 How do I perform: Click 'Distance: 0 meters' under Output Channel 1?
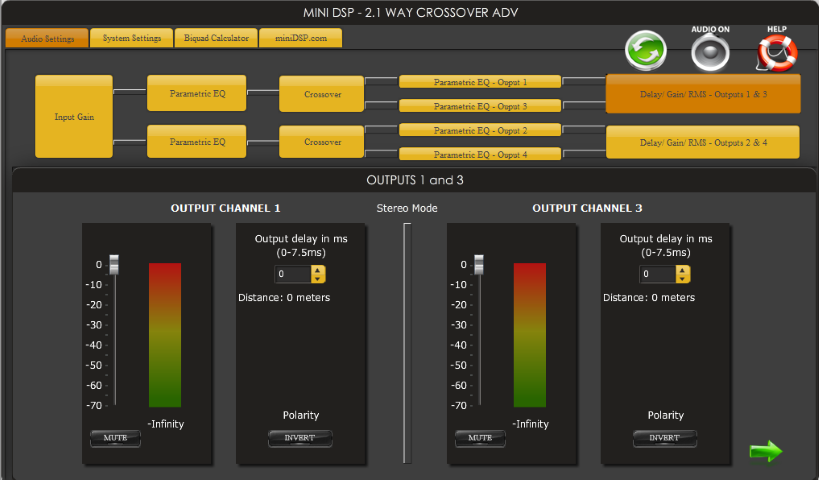[x=284, y=298]
